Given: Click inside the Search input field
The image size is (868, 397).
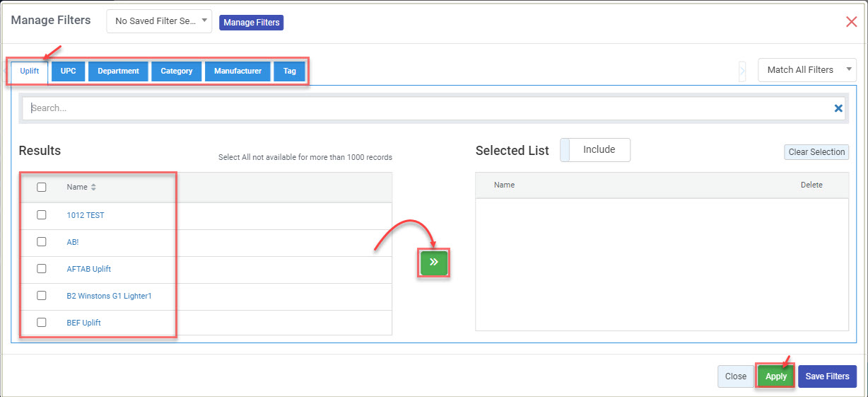Looking at the screenshot, I should pyautogui.click(x=424, y=108).
